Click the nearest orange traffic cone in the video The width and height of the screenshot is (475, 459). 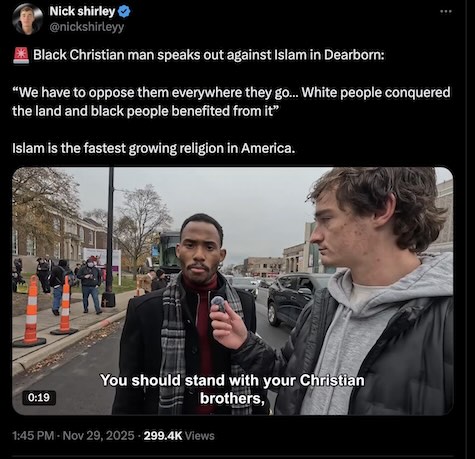pos(30,311)
